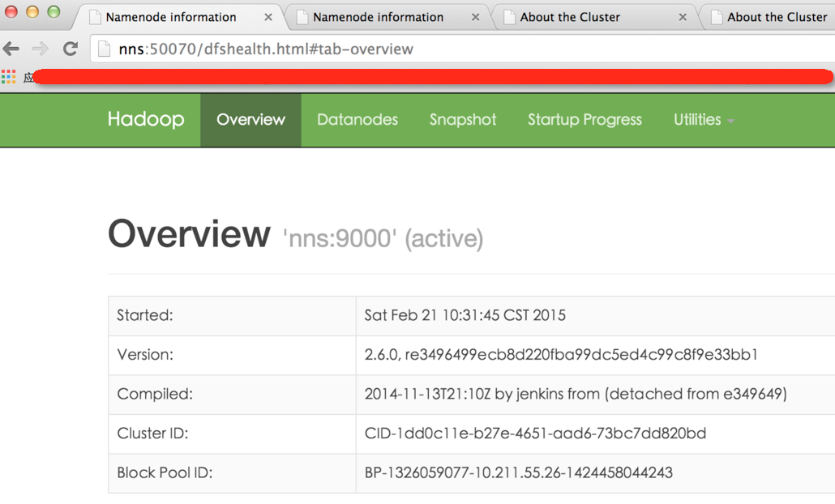The width and height of the screenshot is (835, 504).
Task: Open the Datanodes page
Action: [358, 120]
